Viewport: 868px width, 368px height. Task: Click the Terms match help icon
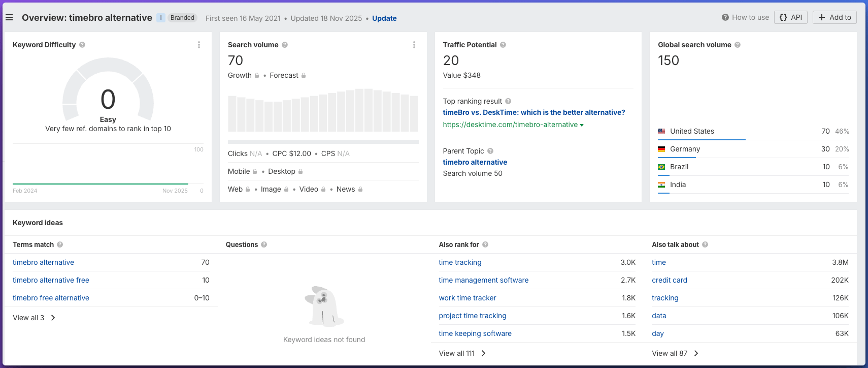click(x=60, y=244)
